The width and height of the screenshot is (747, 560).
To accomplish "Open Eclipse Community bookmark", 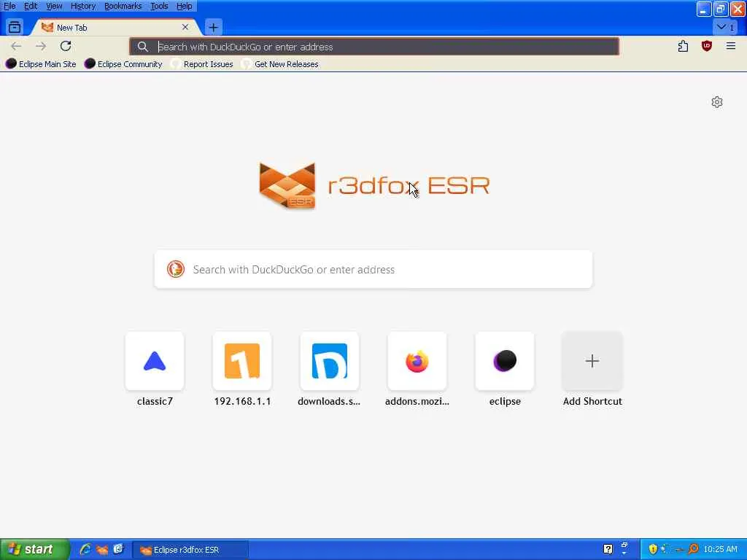I will pos(123,64).
